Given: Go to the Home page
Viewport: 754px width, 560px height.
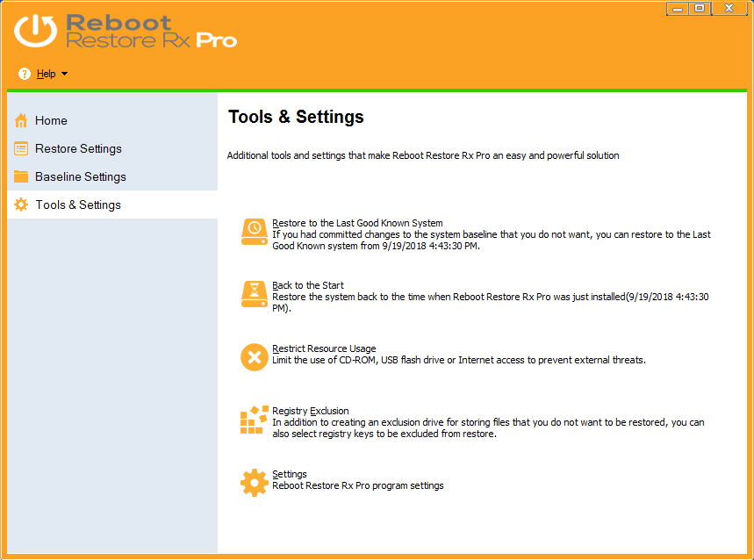Looking at the screenshot, I should pyautogui.click(x=51, y=120).
